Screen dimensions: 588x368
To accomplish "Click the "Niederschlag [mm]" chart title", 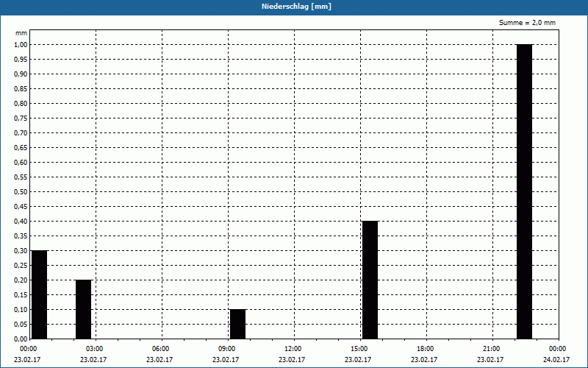I will pos(296,7).
